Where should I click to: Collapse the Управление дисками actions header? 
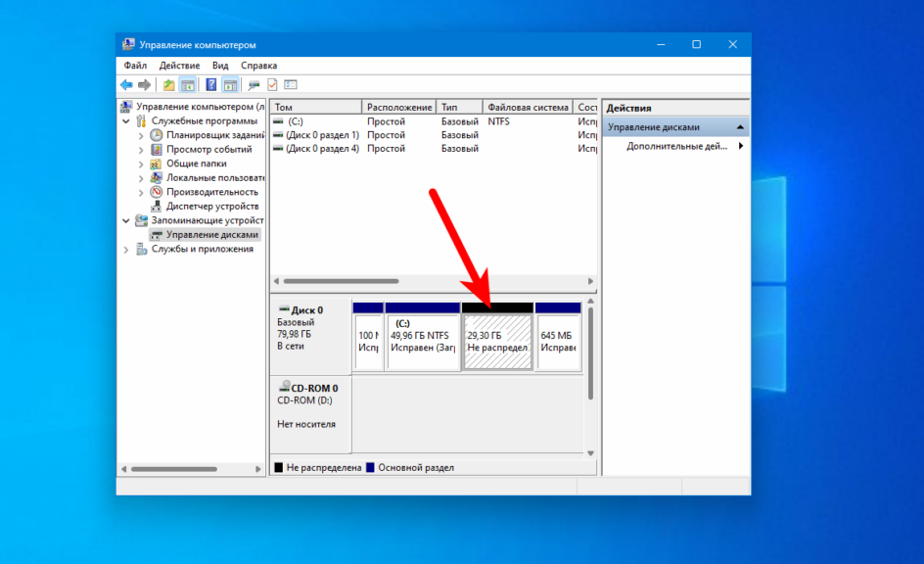pyautogui.click(x=741, y=127)
